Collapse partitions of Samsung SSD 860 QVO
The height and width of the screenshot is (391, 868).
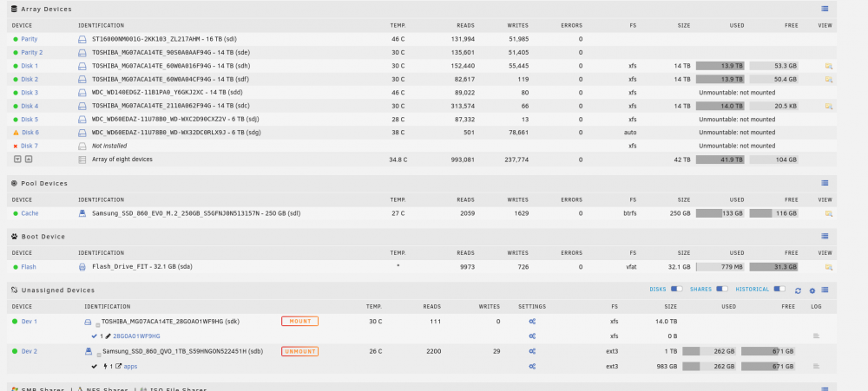[97, 355]
